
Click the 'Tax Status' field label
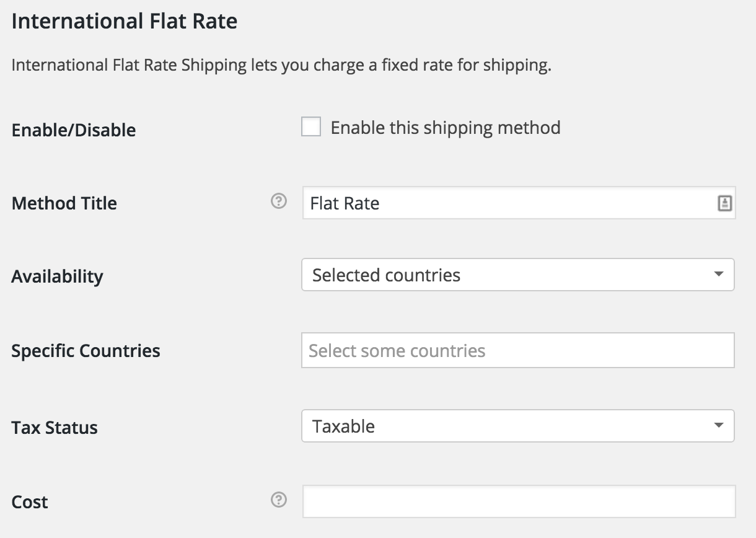pos(55,428)
